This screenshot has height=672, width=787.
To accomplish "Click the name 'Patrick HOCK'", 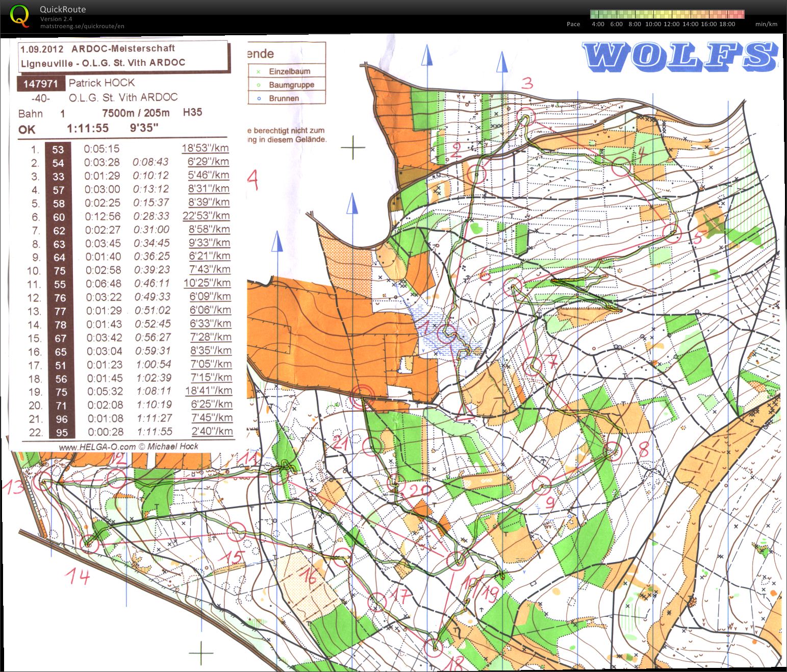I will pos(102,83).
